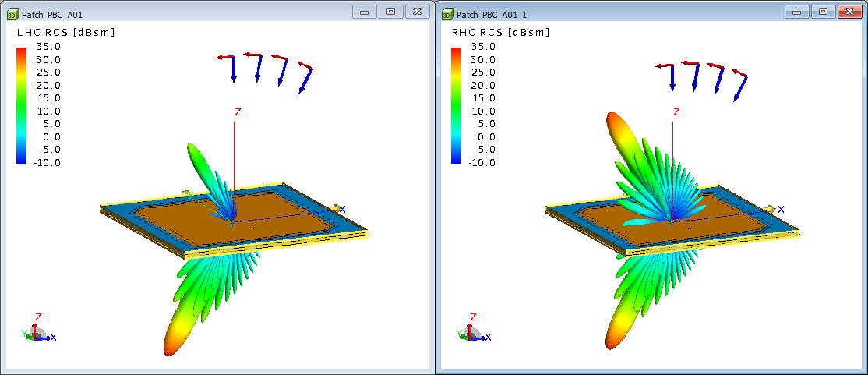
Task: Select the plane wave arrows in the LHC view
Action: point(265,72)
